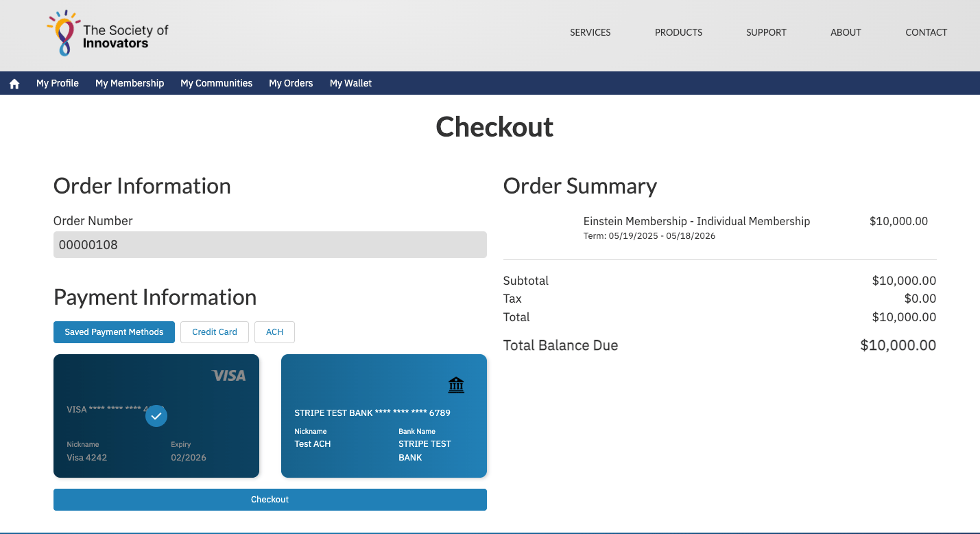Open the PRODUCTS top navigation link
Image resolution: width=980 pixels, height=534 pixels.
click(x=679, y=32)
